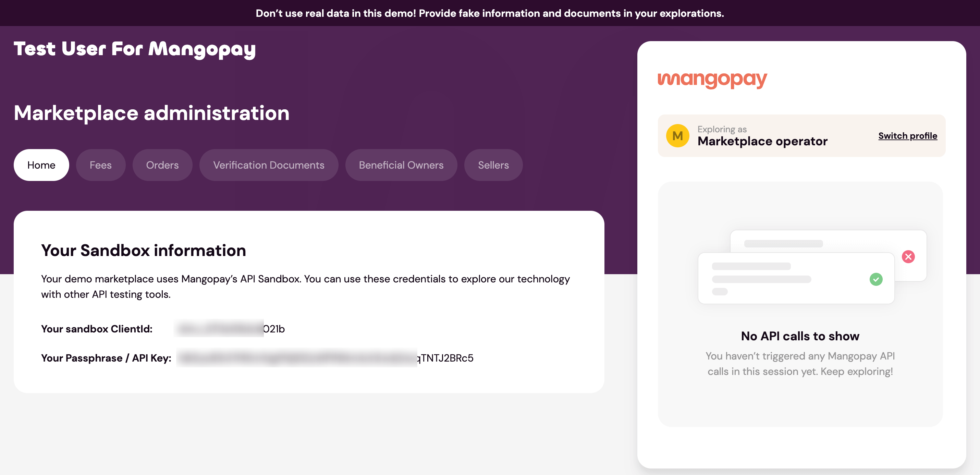This screenshot has height=475, width=980.
Task: Click the Switch profile link
Action: (908, 136)
